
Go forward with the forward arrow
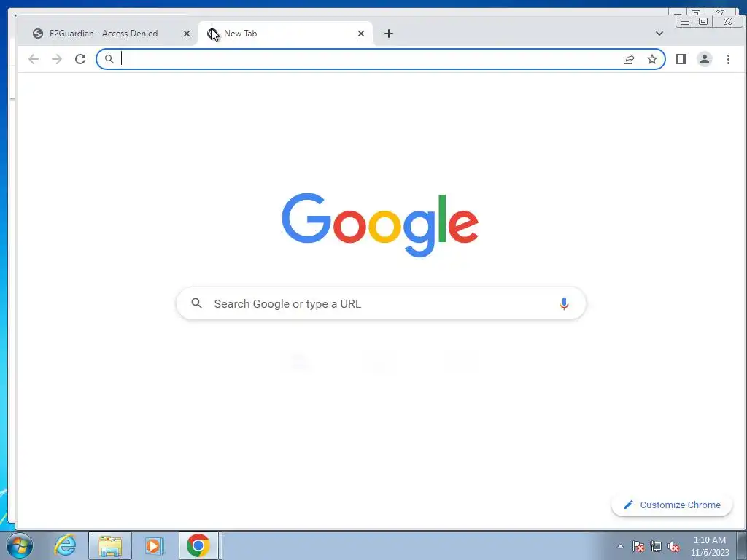(57, 59)
